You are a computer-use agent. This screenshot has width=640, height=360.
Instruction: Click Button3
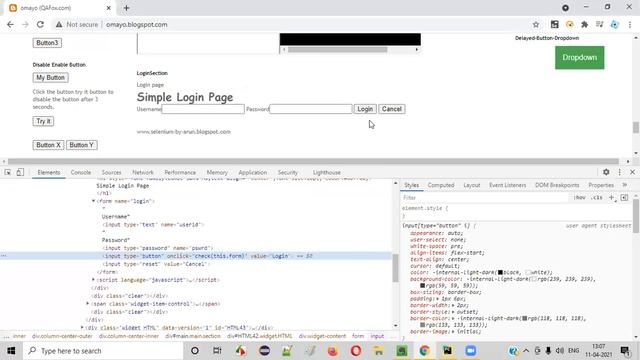47,43
